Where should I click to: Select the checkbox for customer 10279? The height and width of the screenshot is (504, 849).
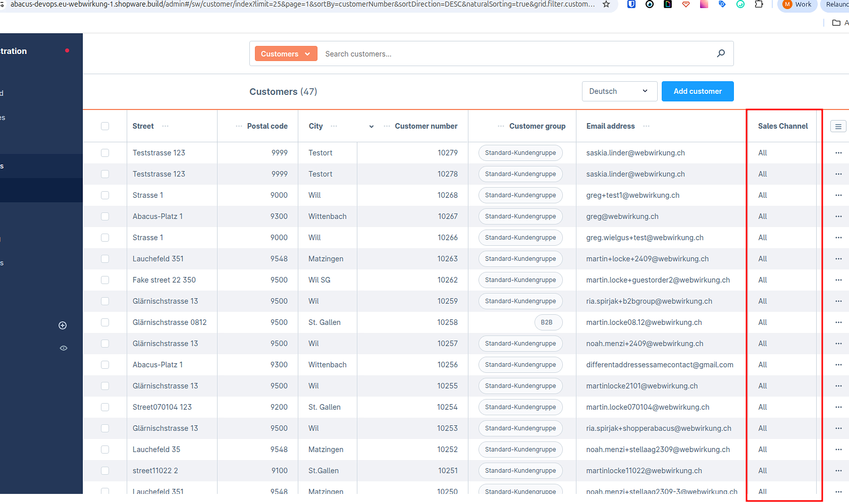pos(105,153)
